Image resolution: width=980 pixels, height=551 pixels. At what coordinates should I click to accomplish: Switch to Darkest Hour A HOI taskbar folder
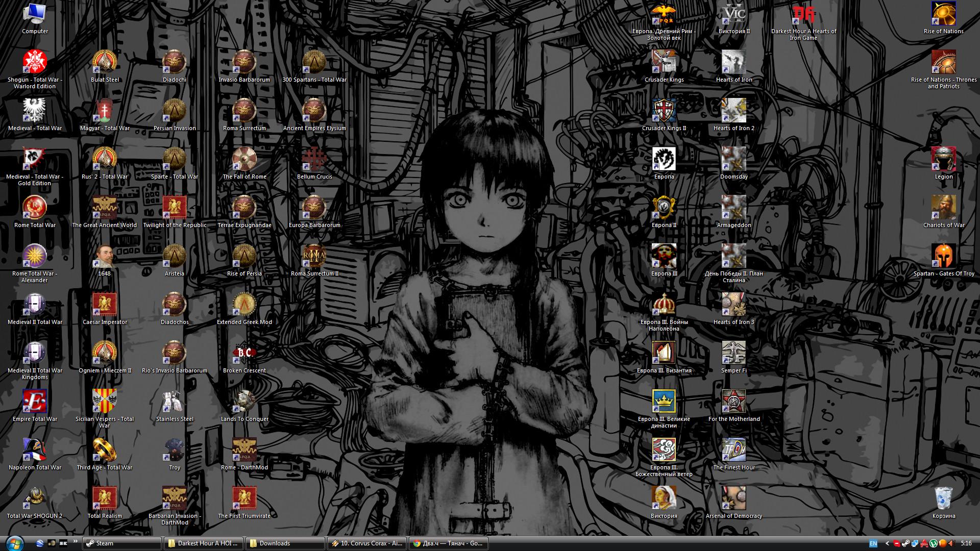tap(203, 543)
